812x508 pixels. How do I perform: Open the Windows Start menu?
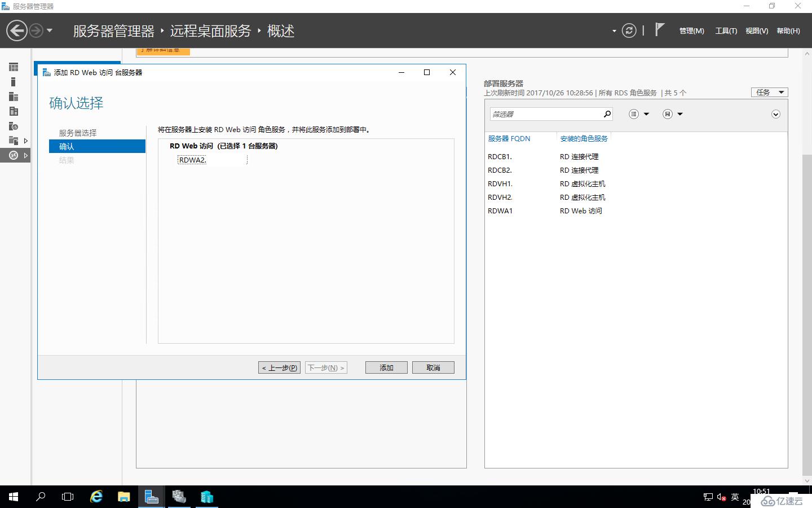[x=14, y=497]
